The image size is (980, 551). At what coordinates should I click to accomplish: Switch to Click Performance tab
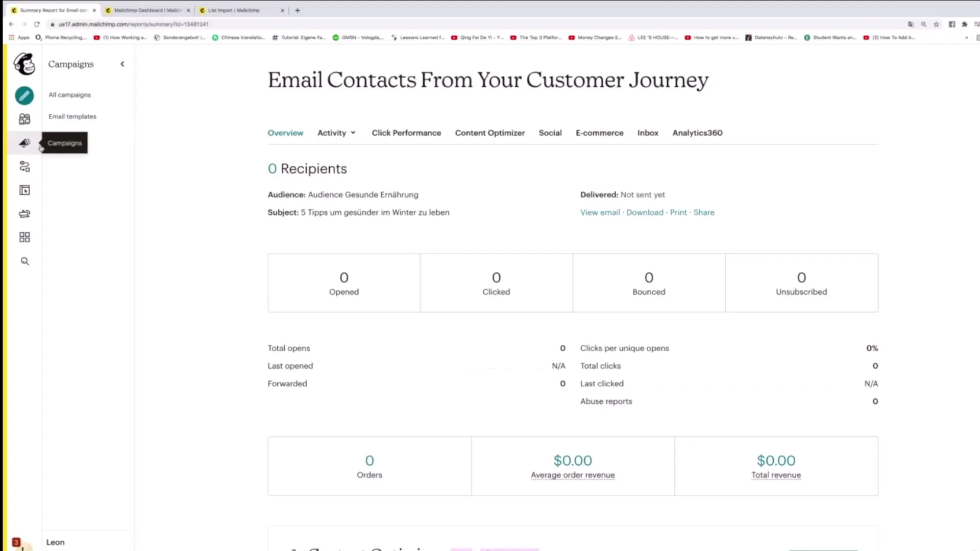(x=406, y=133)
